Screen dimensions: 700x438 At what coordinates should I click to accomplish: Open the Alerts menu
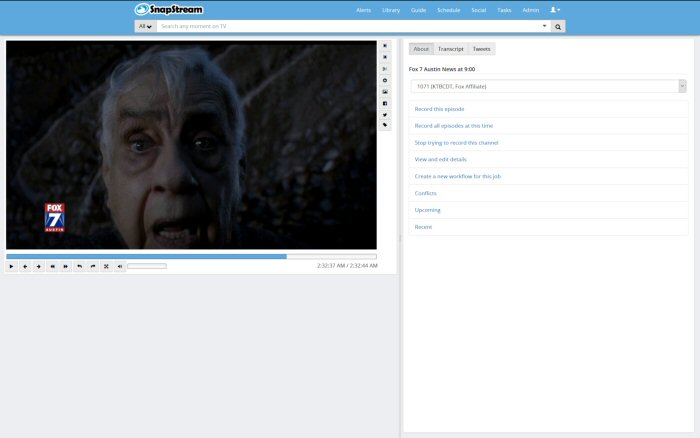363,10
